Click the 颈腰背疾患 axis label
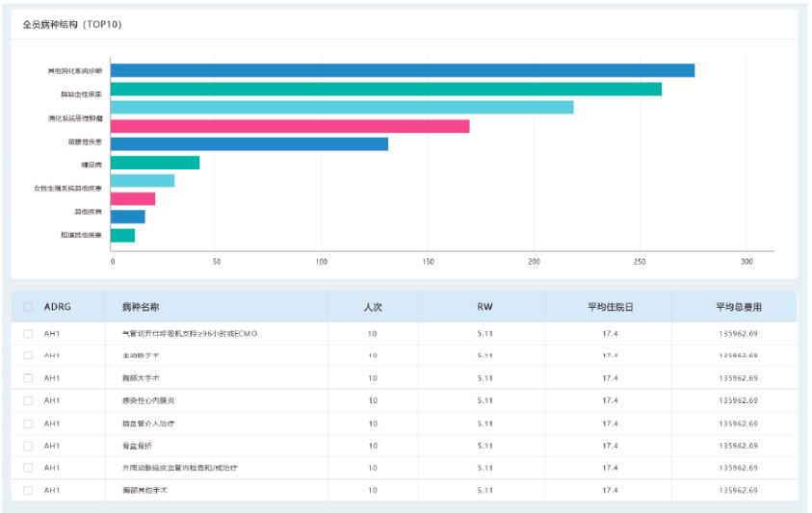 coord(85,141)
